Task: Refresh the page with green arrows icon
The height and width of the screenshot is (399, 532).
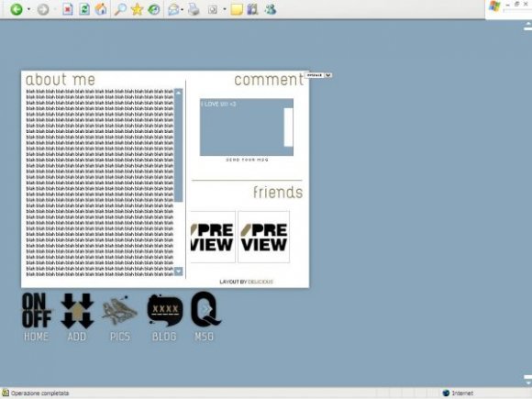Action: [83, 9]
